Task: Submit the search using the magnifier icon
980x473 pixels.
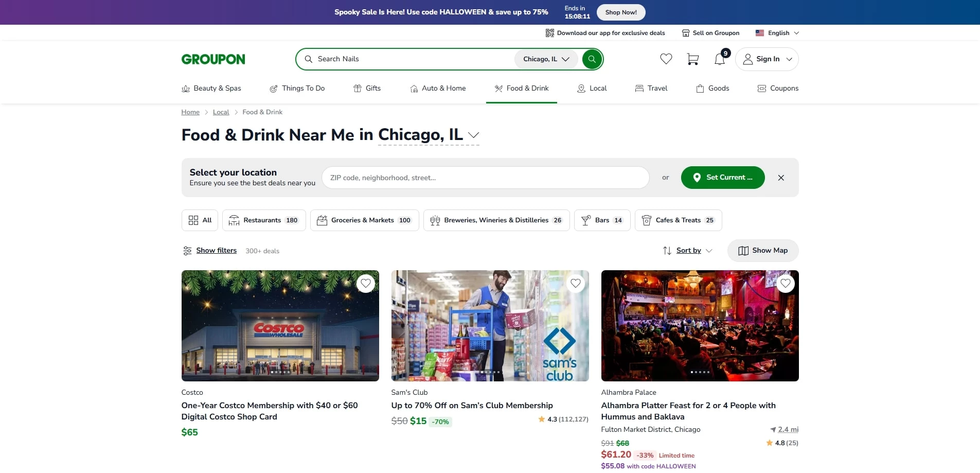Action: pos(591,59)
